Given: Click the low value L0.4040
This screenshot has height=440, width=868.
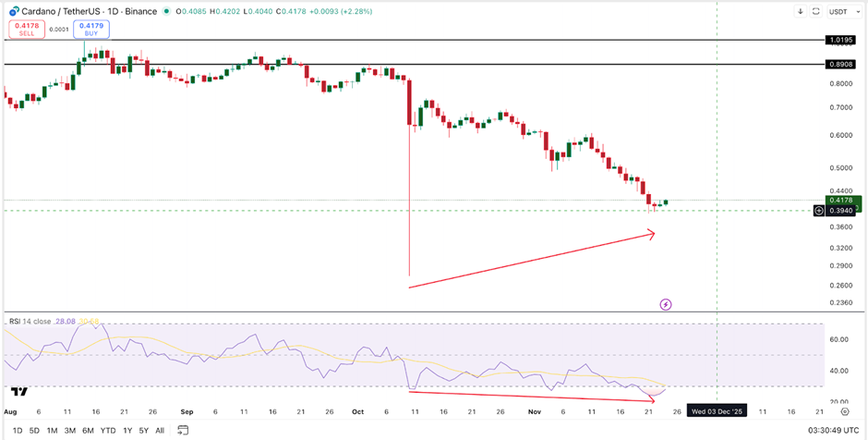Looking at the screenshot, I should [258, 12].
